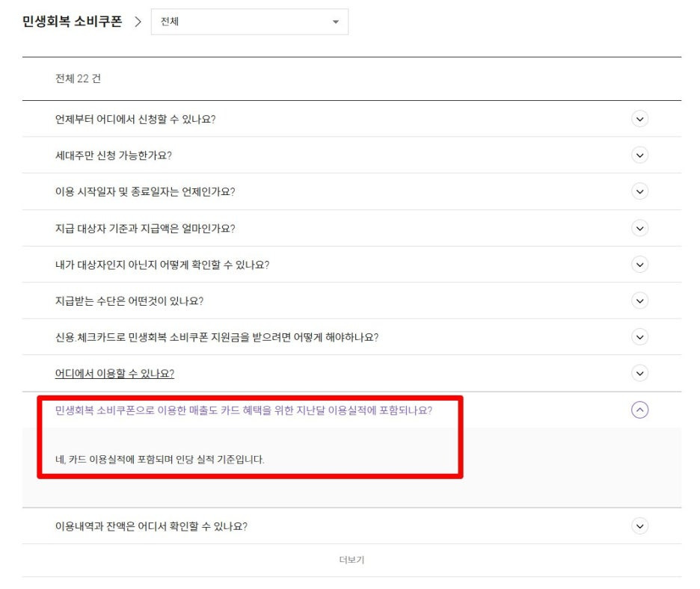Image resolution: width=700 pixels, height=589 pixels.
Task: Open the 전체 category dropdown
Action: pos(250,22)
